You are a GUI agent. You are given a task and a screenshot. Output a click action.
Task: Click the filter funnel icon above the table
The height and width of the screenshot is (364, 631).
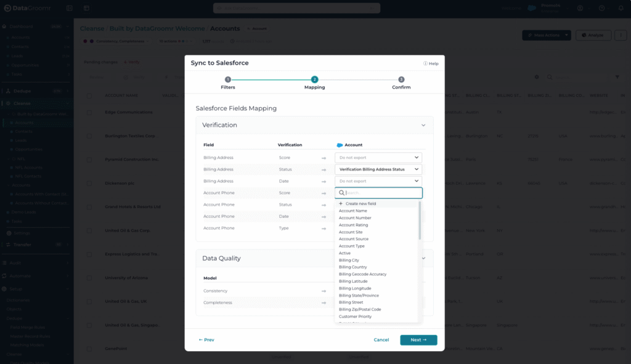(x=617, y=77)
